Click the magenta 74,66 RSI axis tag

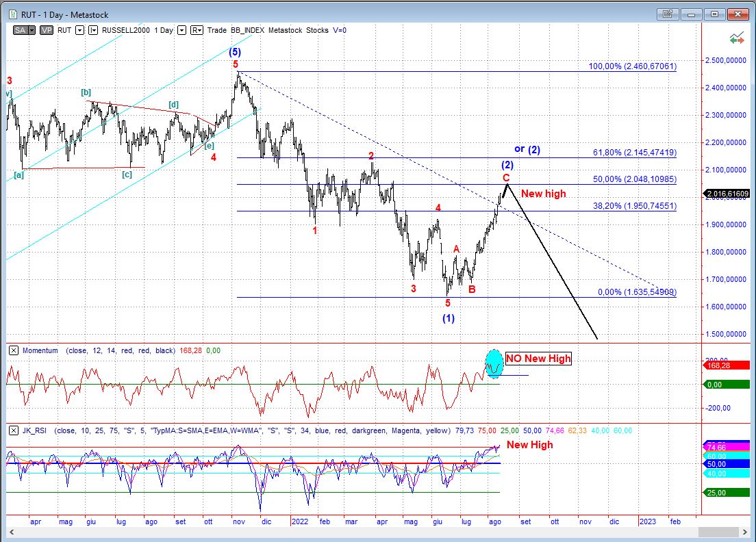[x=726, y=448]
